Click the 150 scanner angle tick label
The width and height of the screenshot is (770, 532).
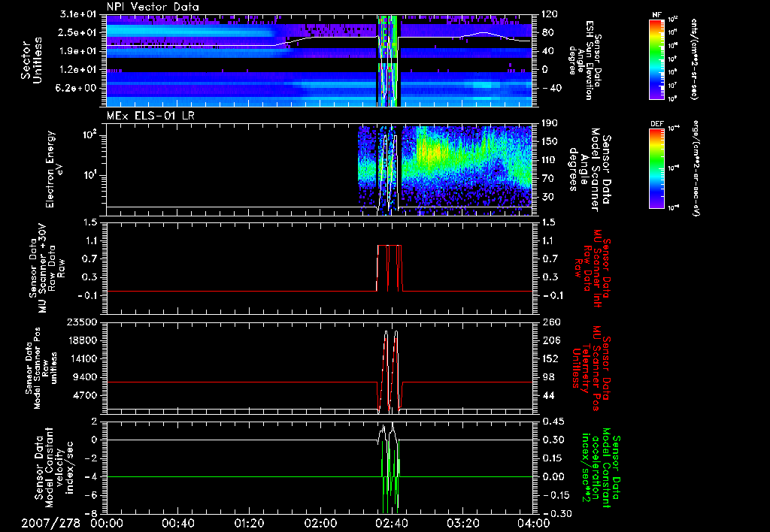(x=548, y=141)
